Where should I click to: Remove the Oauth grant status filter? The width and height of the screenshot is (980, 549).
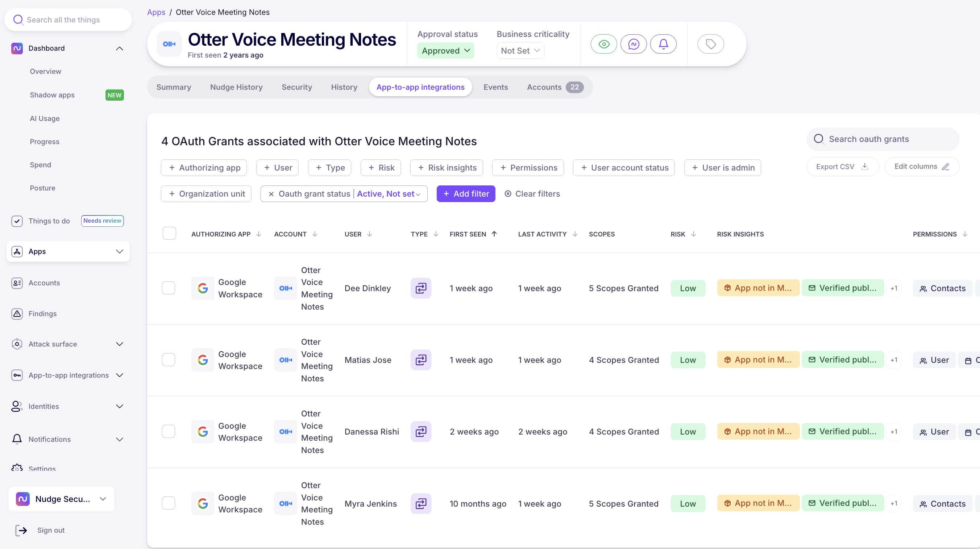coord(271,194)
